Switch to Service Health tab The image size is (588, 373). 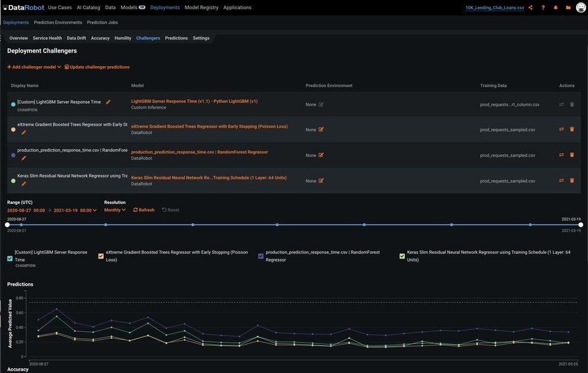coord(47,38)
